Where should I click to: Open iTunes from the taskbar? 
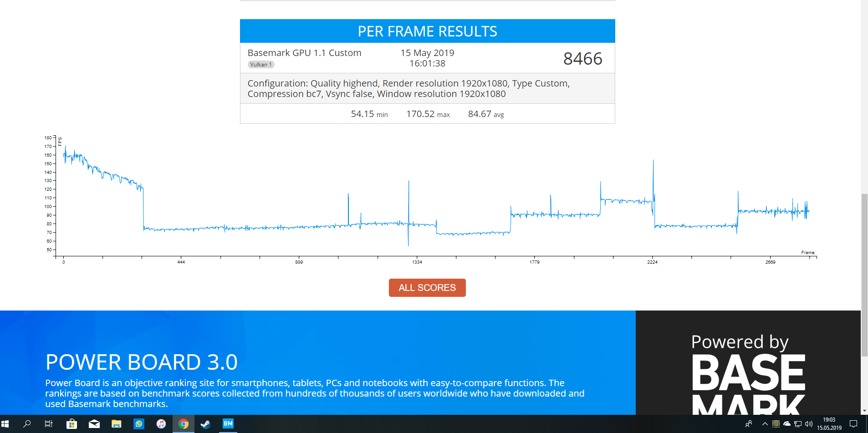pos(161,424)
